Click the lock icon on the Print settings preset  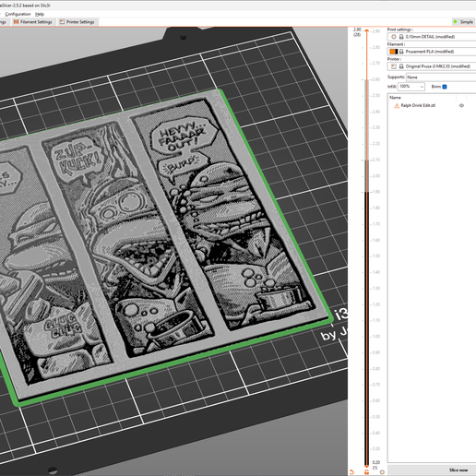pyautogui.click(x=401, y=37)
